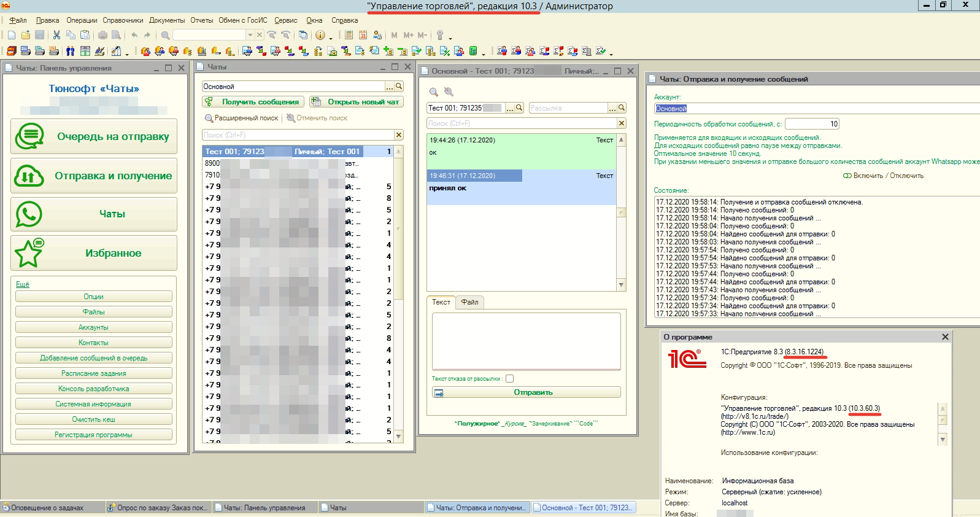The width and height of the screenshot is (980, 517).
Task: Close the О программе dialog
Action: click(945, 337)
